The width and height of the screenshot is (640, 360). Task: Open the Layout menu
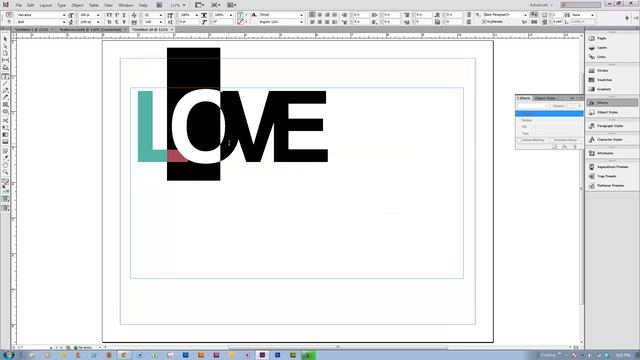[x=45, y=5]
